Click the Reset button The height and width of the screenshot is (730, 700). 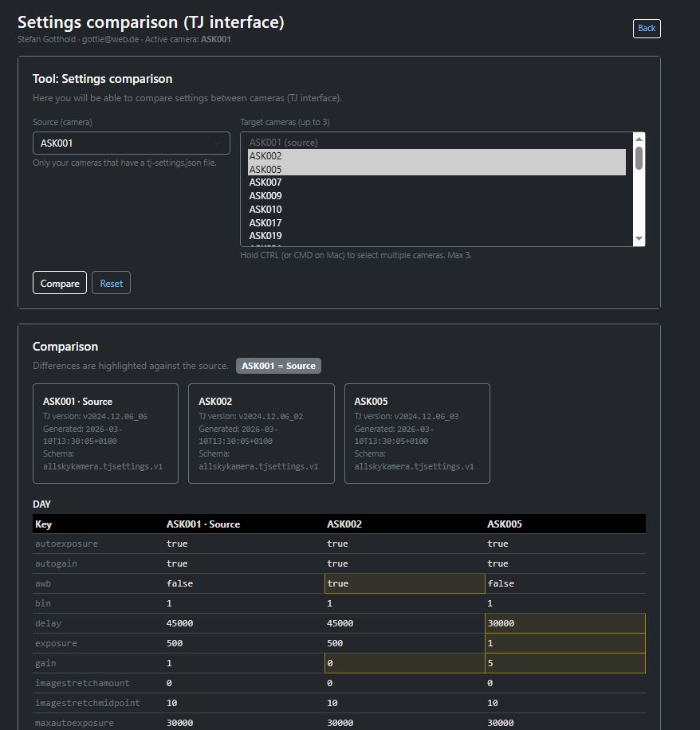click(x=111, y=282)
